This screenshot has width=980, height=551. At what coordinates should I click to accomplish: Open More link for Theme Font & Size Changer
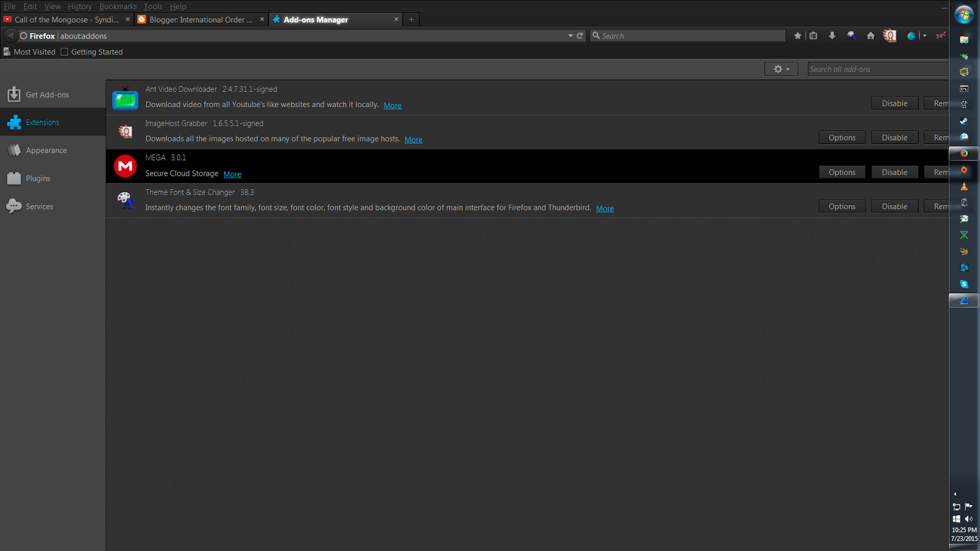point(605,209)
